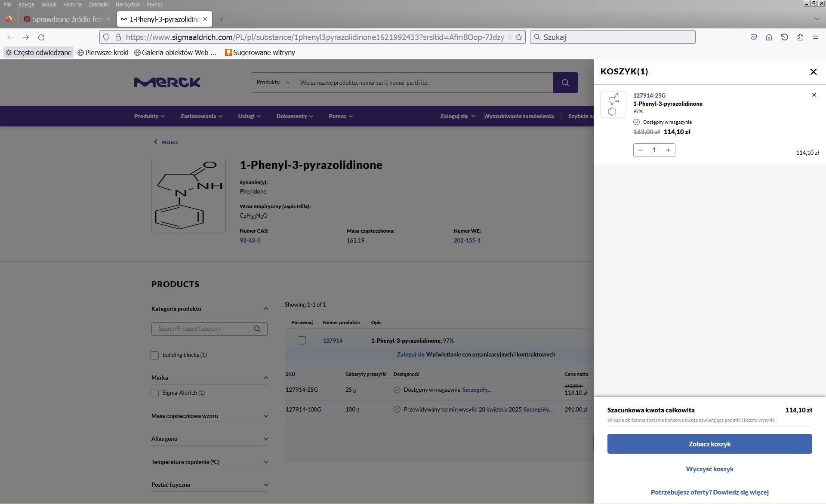Decrease cart quantity with minus button
This screenshot has height=504, width=826.
point(641,150)
